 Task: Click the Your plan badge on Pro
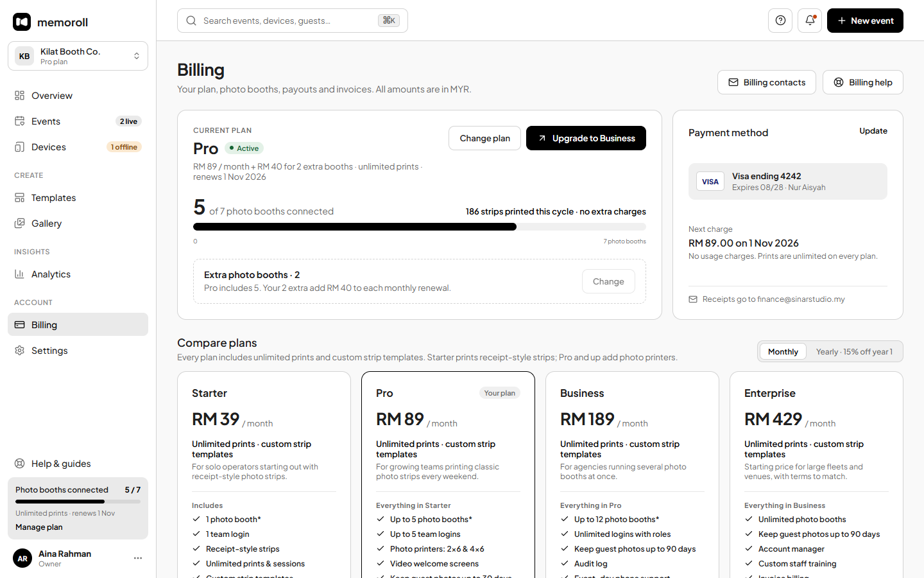[500, 393]
